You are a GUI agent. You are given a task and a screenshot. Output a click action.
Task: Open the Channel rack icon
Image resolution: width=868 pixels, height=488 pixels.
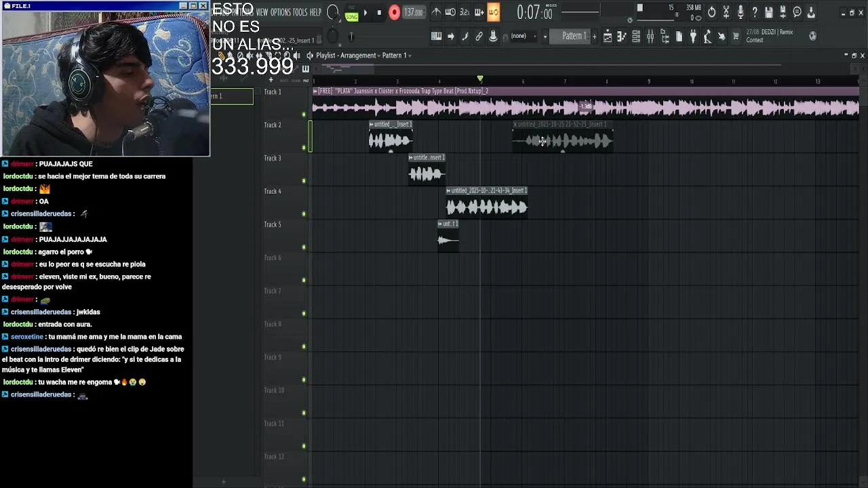coord(636,37)
